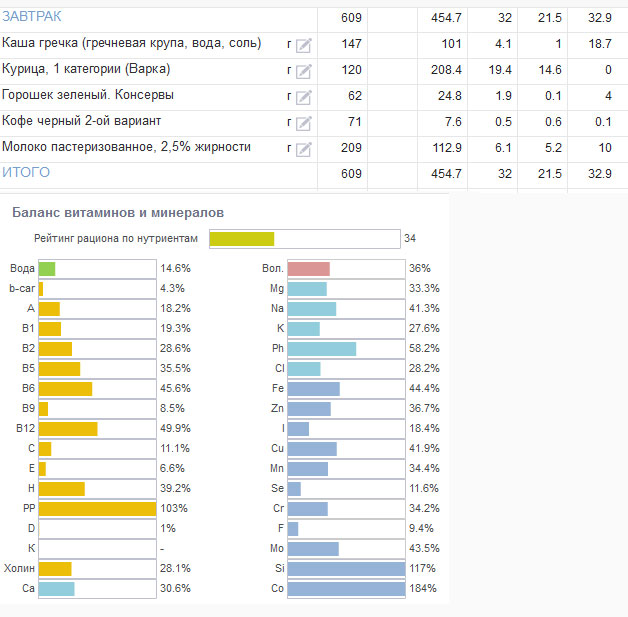
Task: Click the Co mineral bar showing 184%
Action: coord(345,588)
